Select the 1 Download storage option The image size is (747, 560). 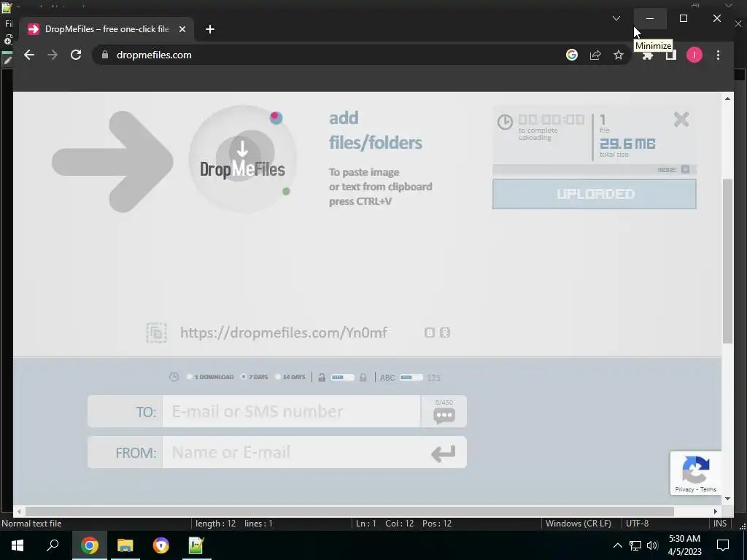coord(210,377)
